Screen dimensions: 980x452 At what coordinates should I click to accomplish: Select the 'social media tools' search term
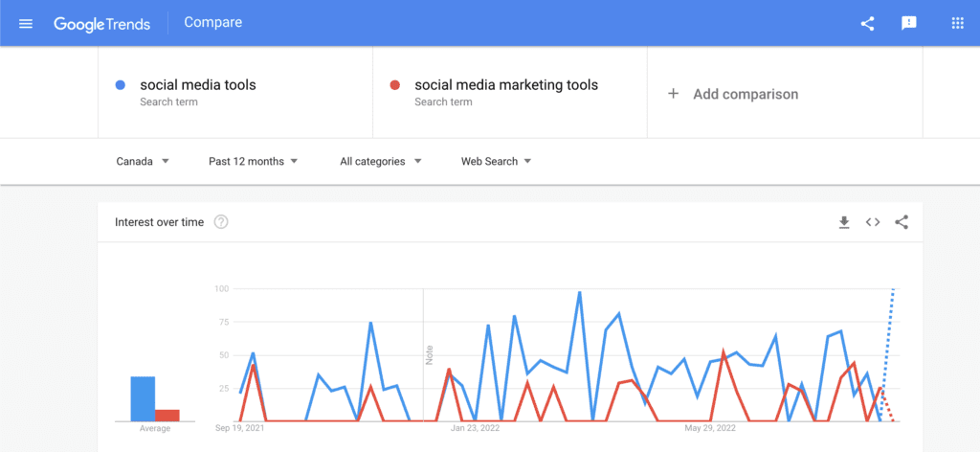pyautogui.click(x=198, y=85)
